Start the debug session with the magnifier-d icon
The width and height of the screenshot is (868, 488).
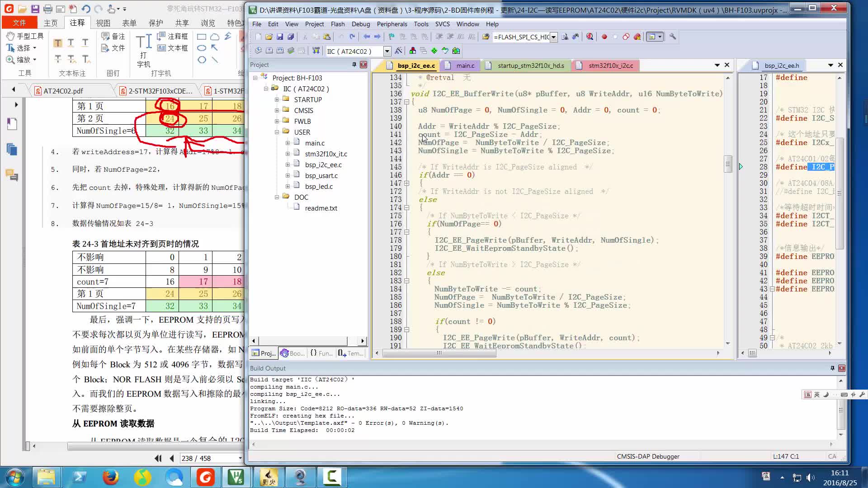tap(590, 37)
